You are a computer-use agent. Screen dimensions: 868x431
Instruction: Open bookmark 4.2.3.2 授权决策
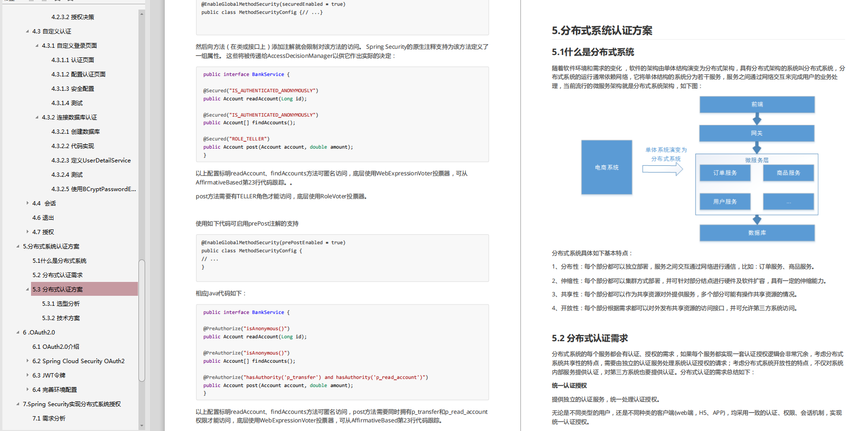click(73, 17)
